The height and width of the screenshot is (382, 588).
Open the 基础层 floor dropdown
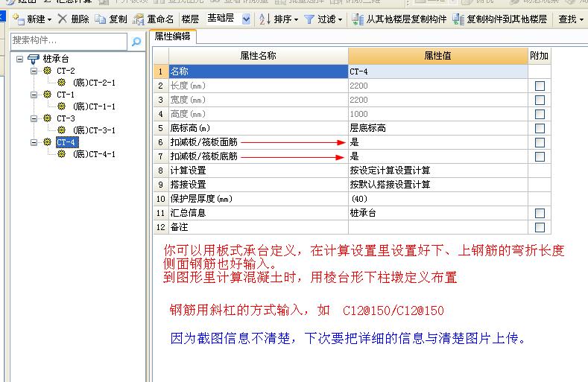tap(246, 19)
